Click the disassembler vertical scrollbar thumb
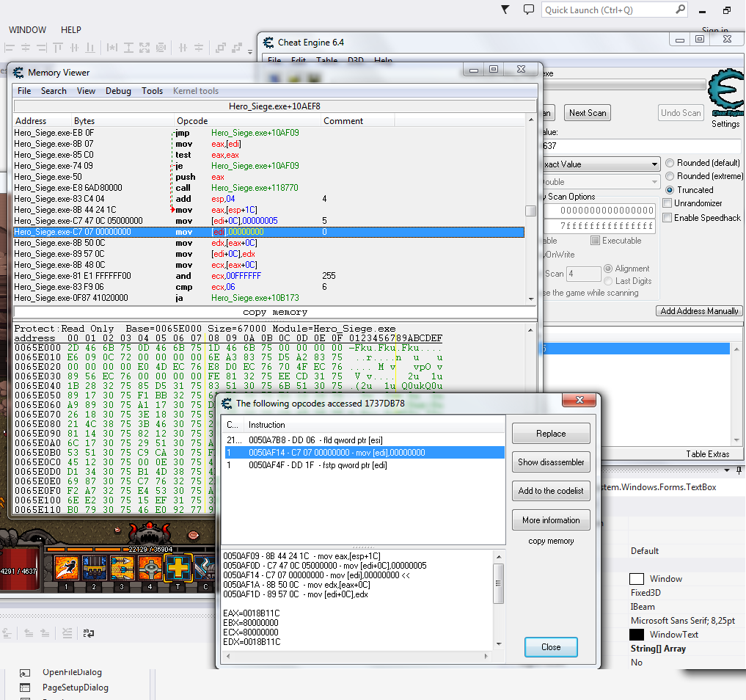746x700 pixels. pyautogui.click(x=530, y=211)
